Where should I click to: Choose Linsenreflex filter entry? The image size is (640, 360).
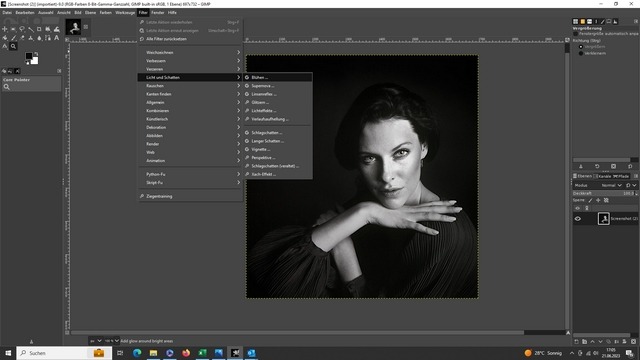point(278,94)
